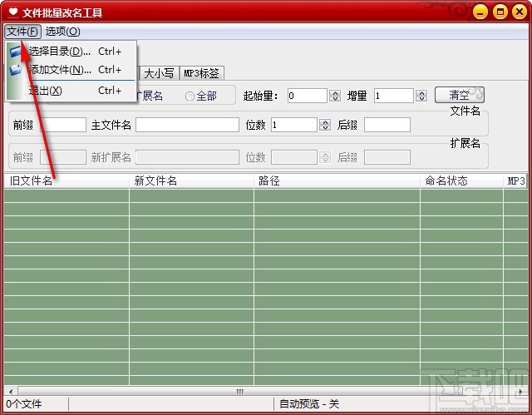The image size is (532, 415).
Task: Increase file name 位数 with up arrow
Action: tap(325, 121)
